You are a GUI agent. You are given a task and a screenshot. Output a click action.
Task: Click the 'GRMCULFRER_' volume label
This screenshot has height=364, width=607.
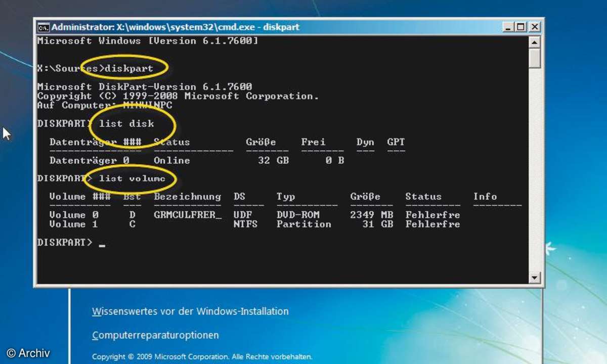click(188, 215)
